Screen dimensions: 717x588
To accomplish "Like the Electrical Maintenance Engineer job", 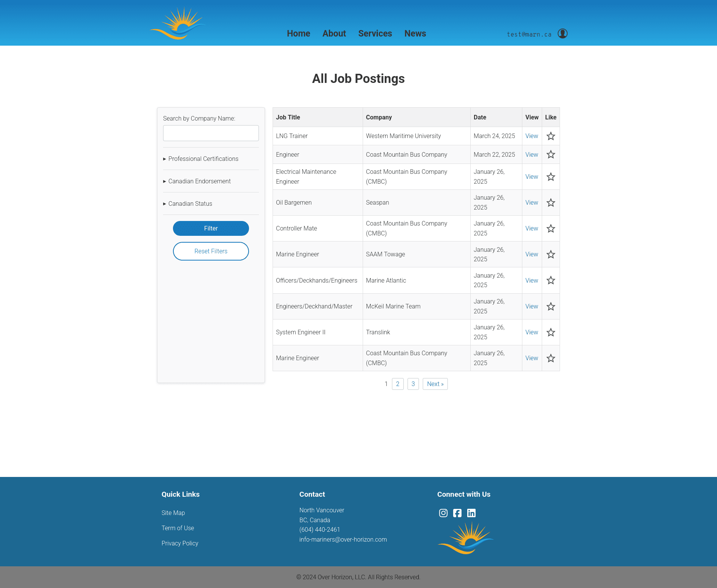I will [550, 177].
